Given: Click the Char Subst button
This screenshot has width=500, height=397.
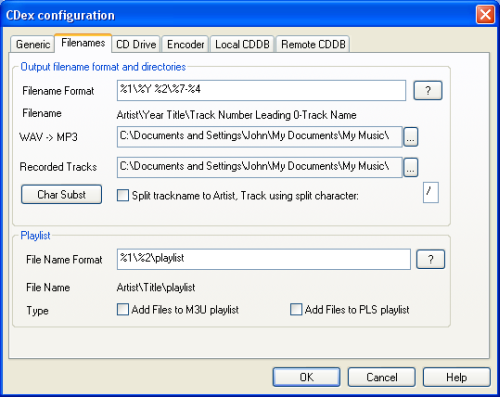Looking at the screenshot, I should coord(61,194).
